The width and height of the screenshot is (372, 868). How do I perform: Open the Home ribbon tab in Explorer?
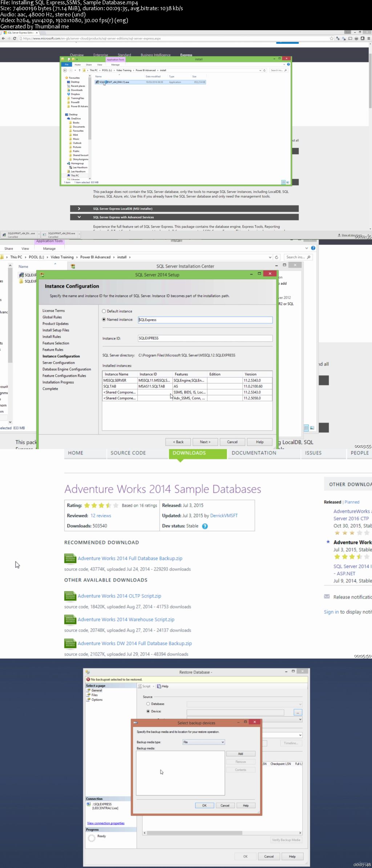tap(78, 65)
